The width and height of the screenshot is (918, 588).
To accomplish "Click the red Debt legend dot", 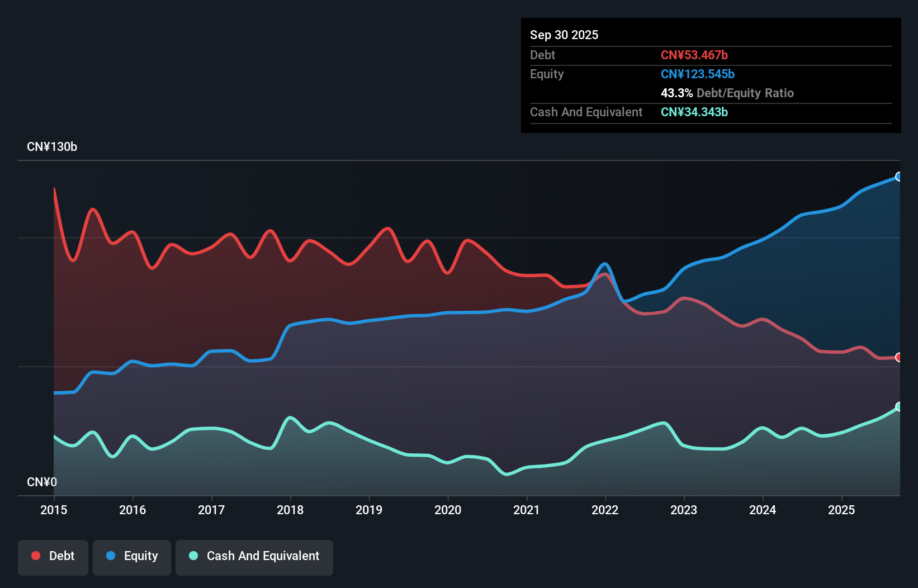I will coord(36,556).
